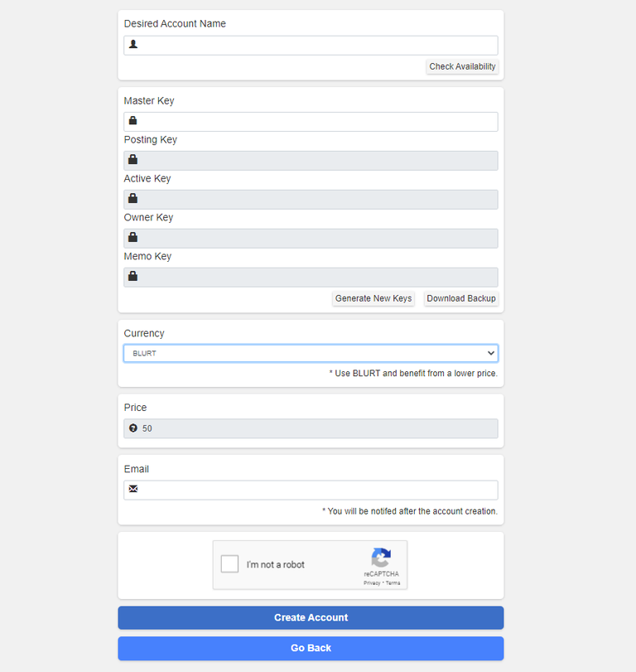Click the 'You will be notifed' note
The width and height of the screenshot is (636, 672).
[x=410, y=511]
